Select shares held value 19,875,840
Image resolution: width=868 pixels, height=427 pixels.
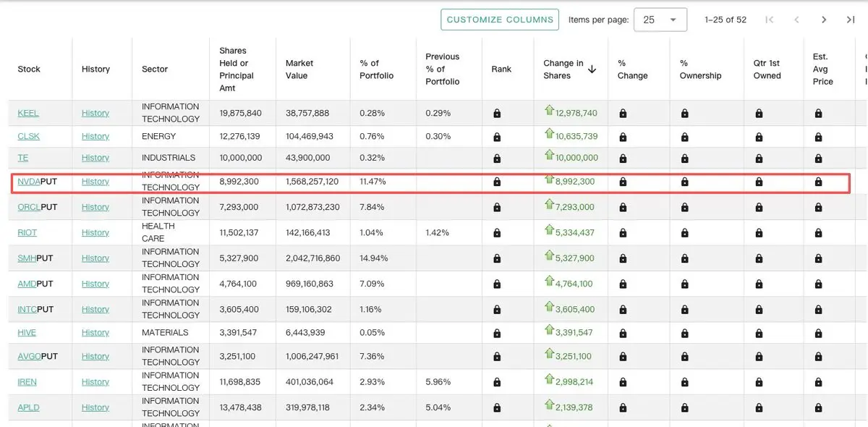241,114
